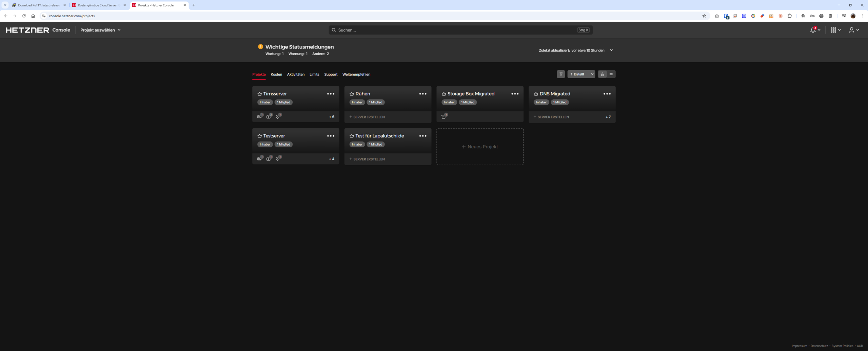Open Chrome three-dot main menu

(862, 16)
